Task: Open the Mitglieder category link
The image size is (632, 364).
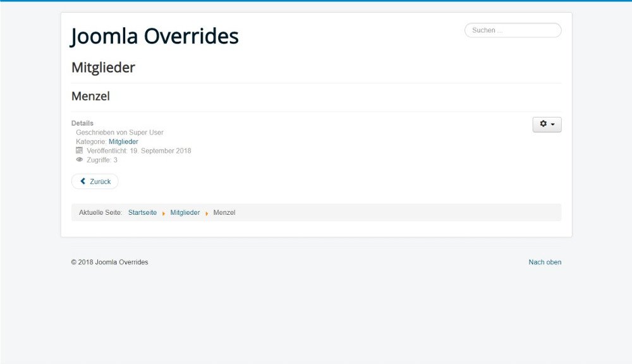Action: pos(123,142)
